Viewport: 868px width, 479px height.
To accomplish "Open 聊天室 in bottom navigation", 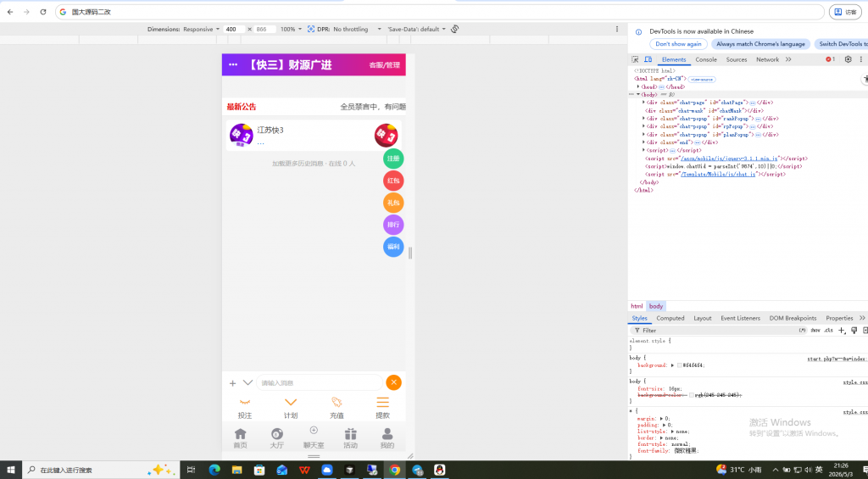I will (x=314, y=437).
